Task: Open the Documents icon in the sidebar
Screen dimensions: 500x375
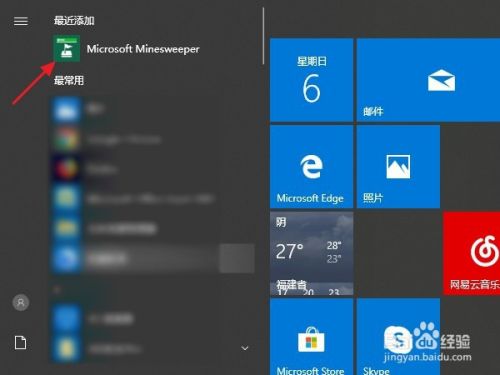Action: coord(21,343)
